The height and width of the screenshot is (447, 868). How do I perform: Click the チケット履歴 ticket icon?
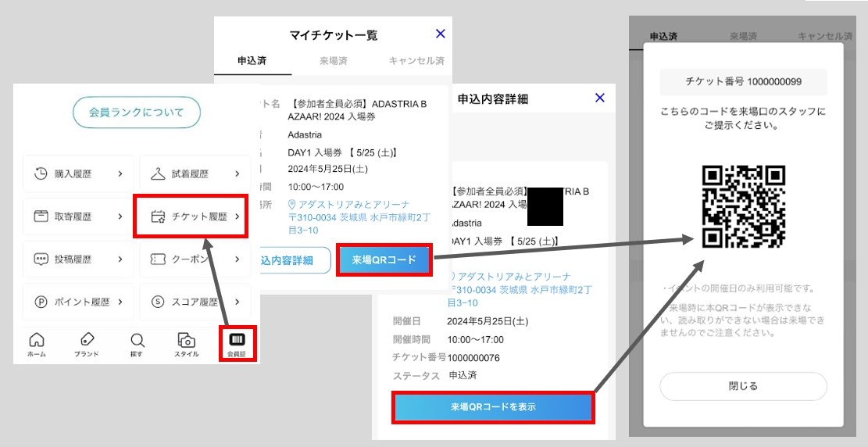coord(159,216)
